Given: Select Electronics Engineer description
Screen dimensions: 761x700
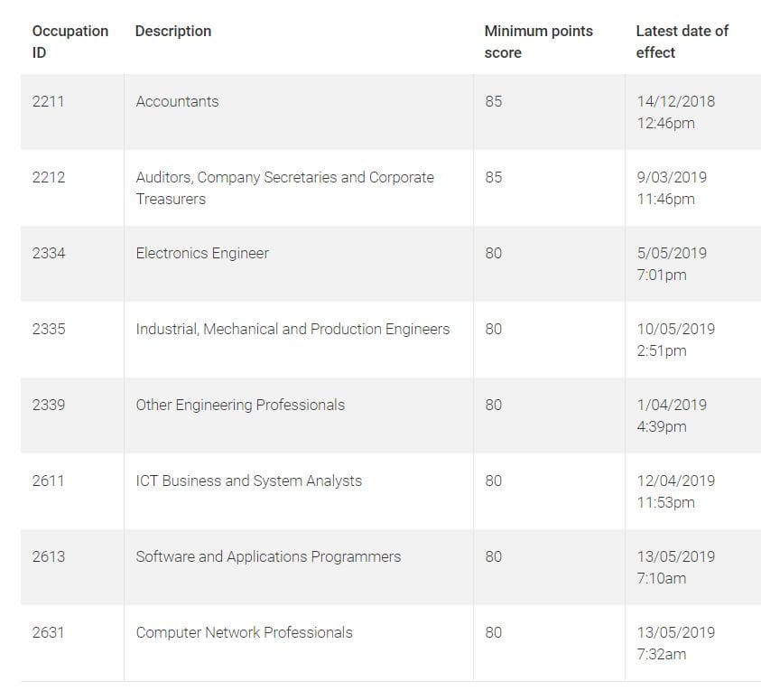Looking at the screenshot, I should click(202, 254).
